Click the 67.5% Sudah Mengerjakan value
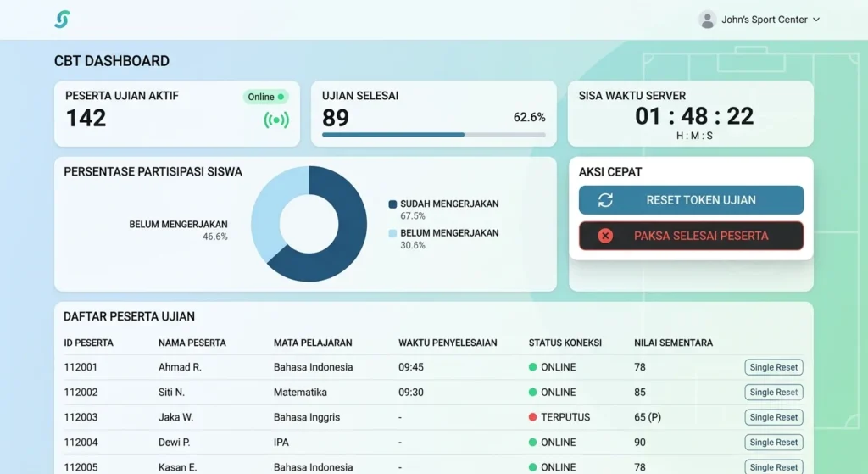Viewport: 868px width, 474px height. (413, 216)
